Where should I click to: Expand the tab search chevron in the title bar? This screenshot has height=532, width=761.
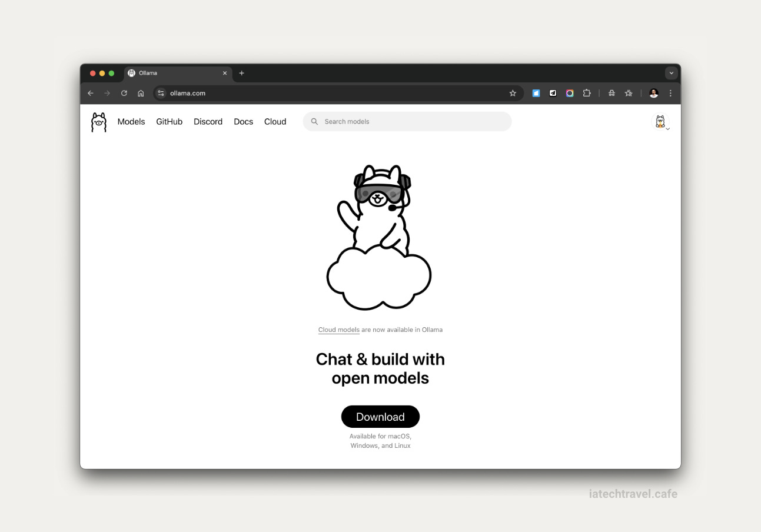pos(671,73)
